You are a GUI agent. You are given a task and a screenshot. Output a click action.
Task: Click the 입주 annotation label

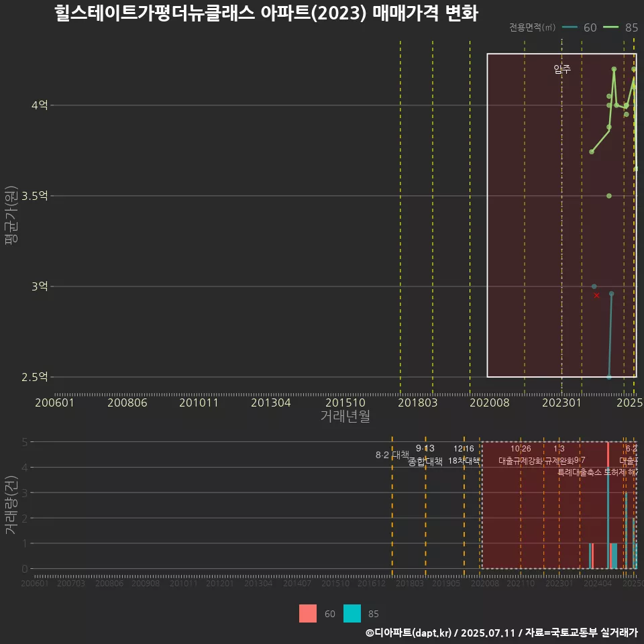tap(562, 69)
